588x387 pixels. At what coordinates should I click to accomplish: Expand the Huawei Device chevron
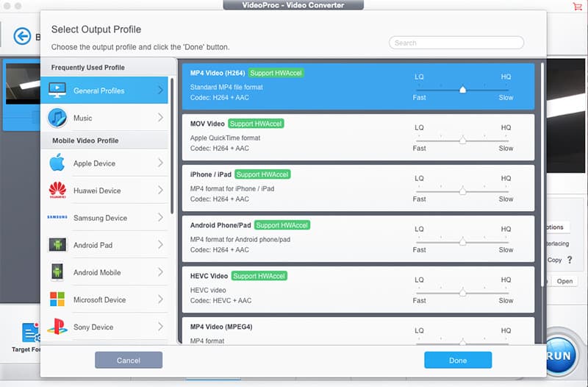tap(160, 190)
